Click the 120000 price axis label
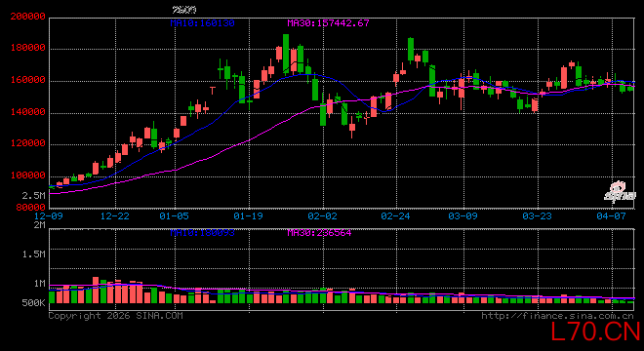This screenshot has width=644, height=351. (28, 143)
